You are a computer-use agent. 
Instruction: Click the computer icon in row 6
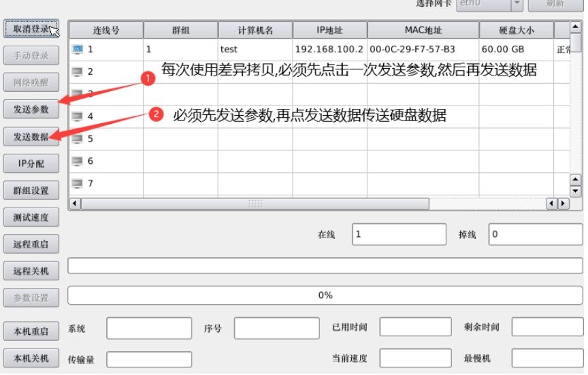pyautogui.click(x=78, y=161)
